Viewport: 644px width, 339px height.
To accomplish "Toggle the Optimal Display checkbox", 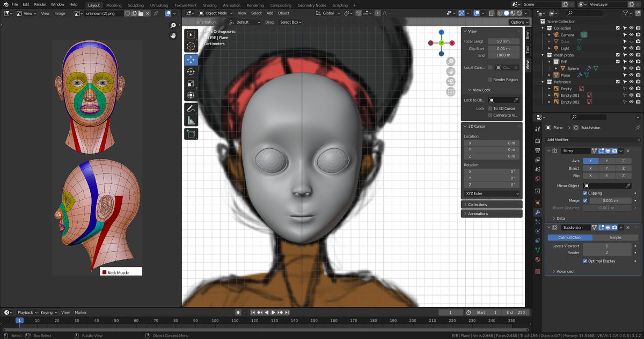I will [585, 261].
